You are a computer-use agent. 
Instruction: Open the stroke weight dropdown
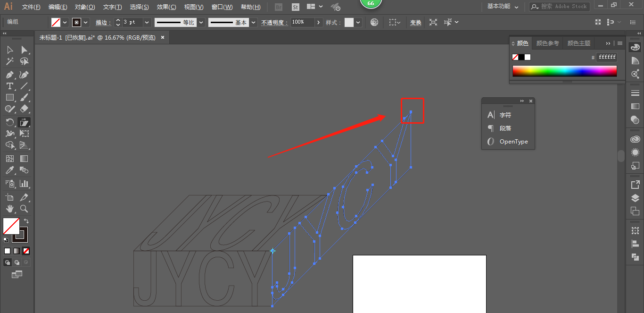(x=147, y=22)
